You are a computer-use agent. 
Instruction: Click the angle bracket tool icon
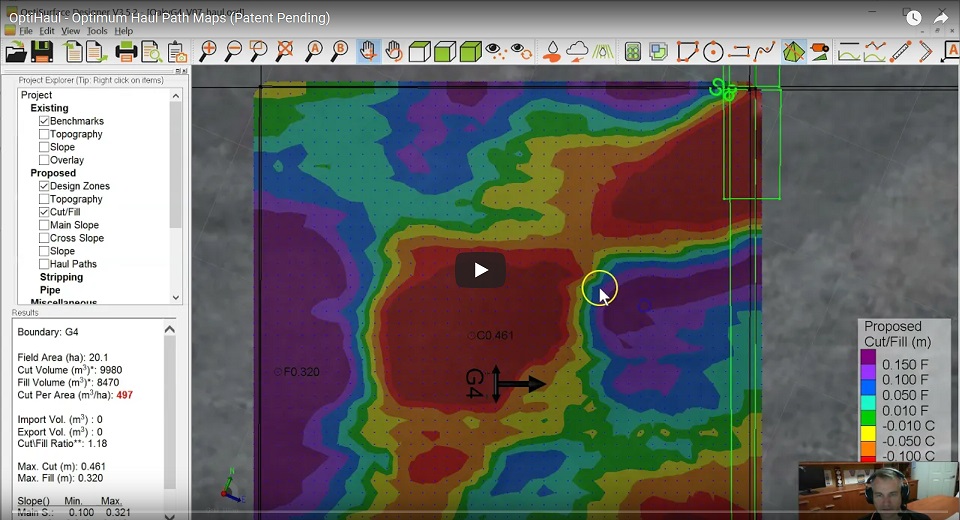(x=925, y=51)
